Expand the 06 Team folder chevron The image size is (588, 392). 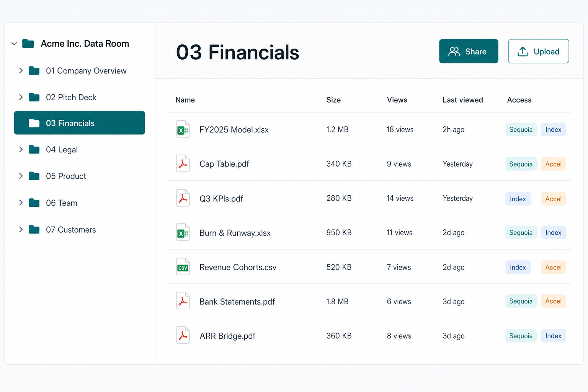(x=21, y=203)
